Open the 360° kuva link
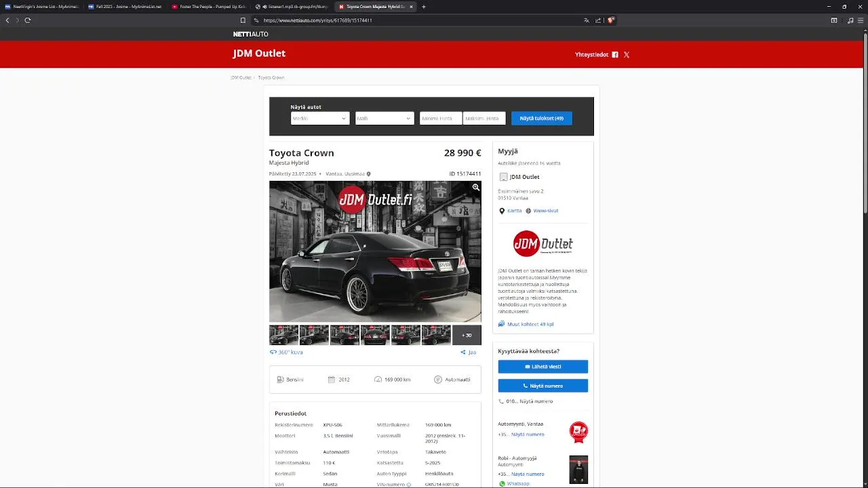This screenshot has height=488, width=868. [x=290, y=352]
